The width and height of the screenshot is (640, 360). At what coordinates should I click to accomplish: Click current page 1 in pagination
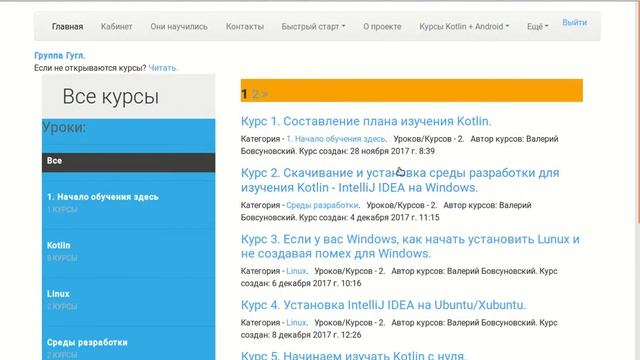point(244,94)
